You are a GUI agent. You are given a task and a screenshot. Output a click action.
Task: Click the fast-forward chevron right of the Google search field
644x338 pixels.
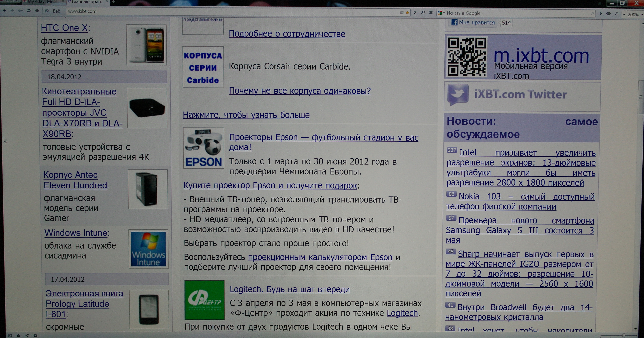[600, 13]
